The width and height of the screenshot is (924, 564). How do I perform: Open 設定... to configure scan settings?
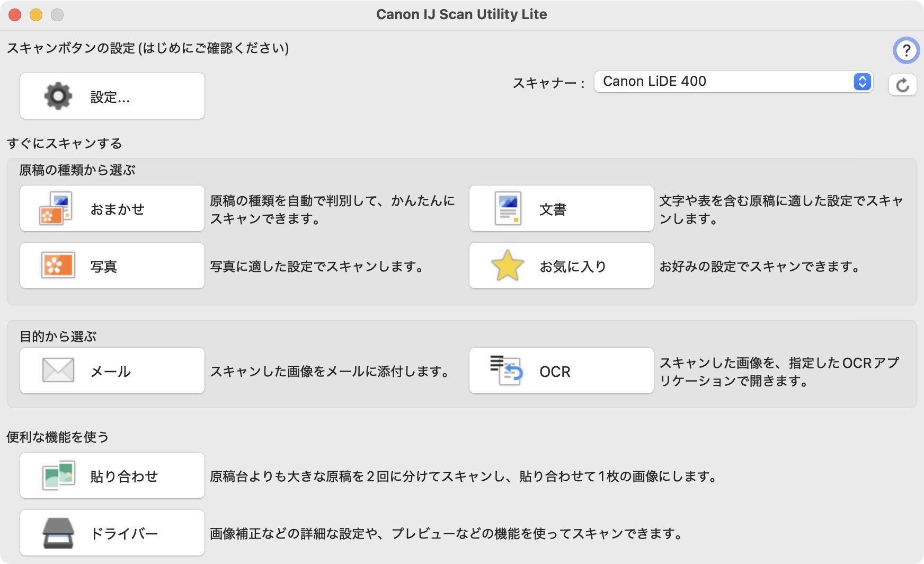pos(112,96)
